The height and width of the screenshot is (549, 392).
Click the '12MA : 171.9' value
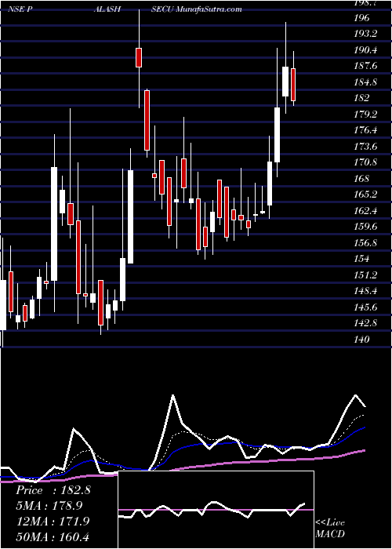click(53, 521)
